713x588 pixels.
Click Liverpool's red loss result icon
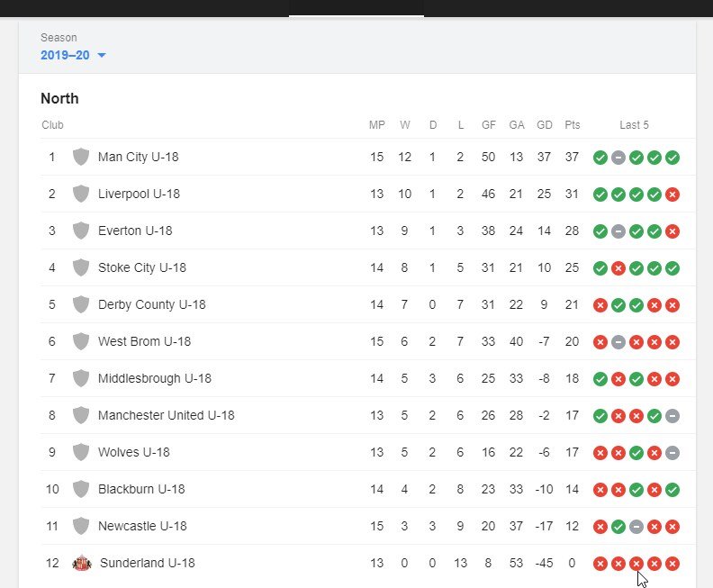click(x=672, y=194)
